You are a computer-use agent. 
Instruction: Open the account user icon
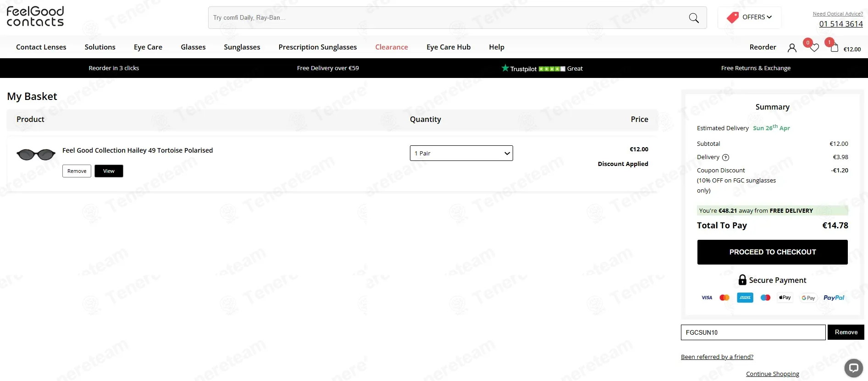[x=792, y=48]
